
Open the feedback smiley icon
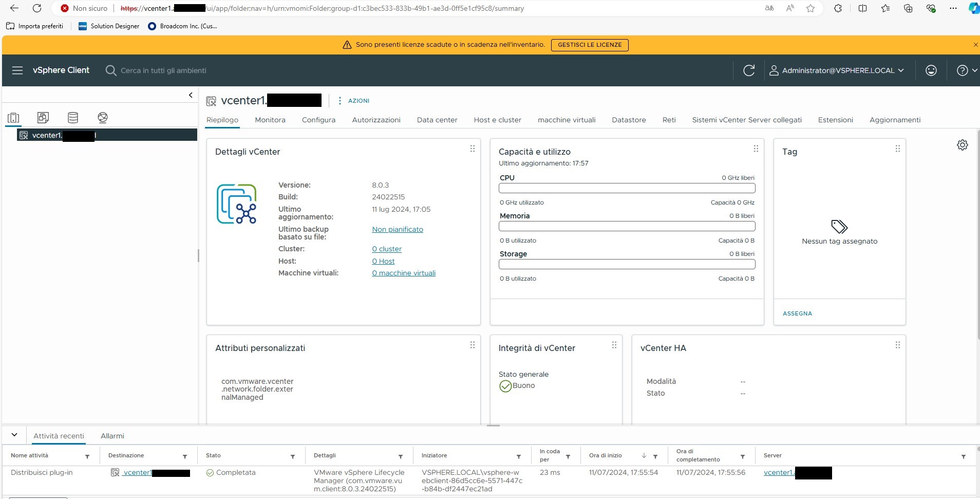931,70
